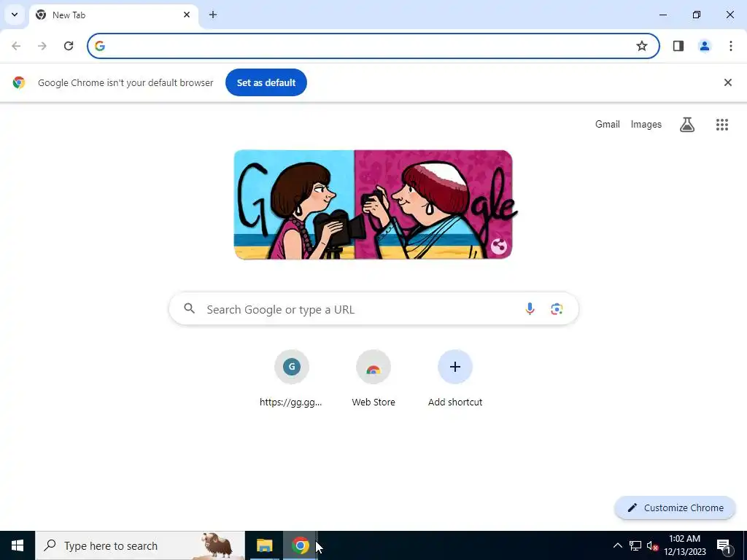Open the Chrome side panel
The image size is (747, 560).
[x=678, y=46]
